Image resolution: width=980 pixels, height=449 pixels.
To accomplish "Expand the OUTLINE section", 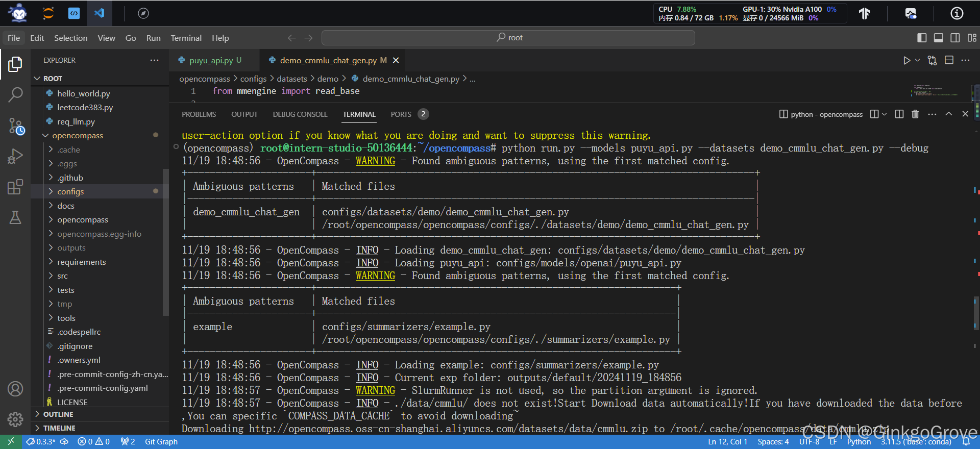I will coord(58,414).
